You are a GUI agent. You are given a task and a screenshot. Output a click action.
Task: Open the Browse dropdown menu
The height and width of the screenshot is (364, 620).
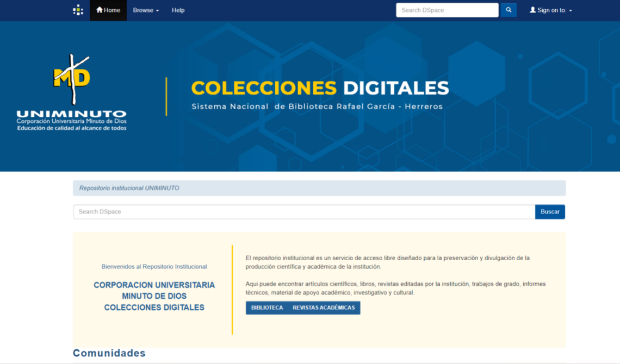(146, 10)
